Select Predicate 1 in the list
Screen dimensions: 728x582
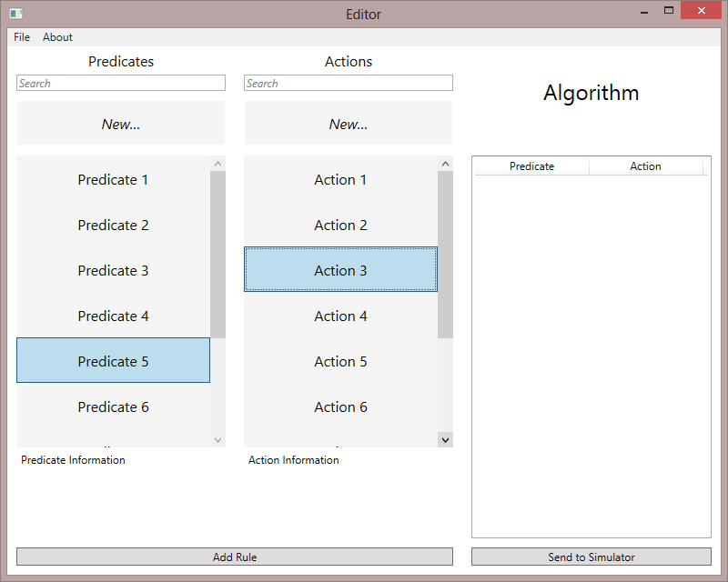(114, 179)
